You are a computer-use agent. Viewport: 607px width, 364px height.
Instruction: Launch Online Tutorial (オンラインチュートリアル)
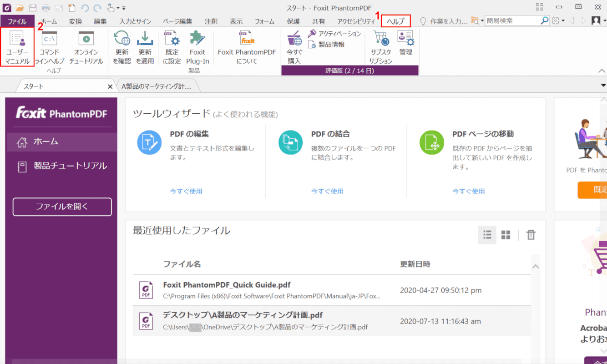(86, 47)
